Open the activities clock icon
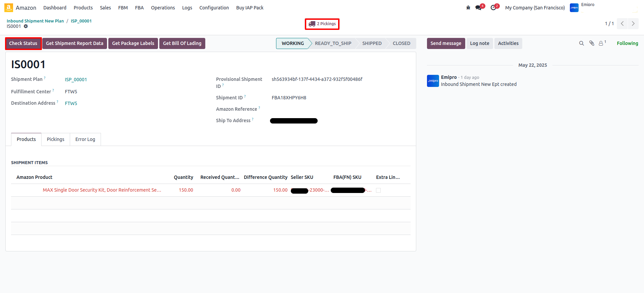The image size is (644, 293). 493,8
